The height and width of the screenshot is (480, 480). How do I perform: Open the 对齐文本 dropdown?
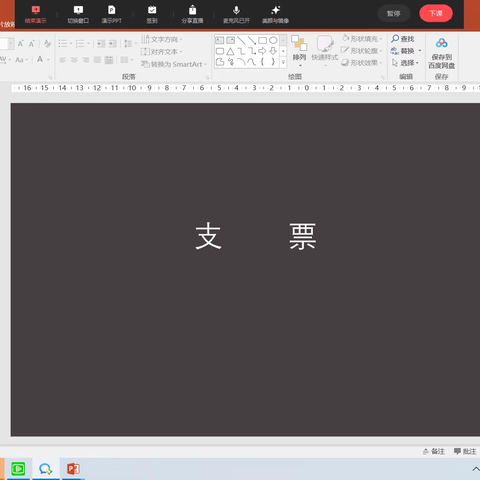(x=161, y=52)
